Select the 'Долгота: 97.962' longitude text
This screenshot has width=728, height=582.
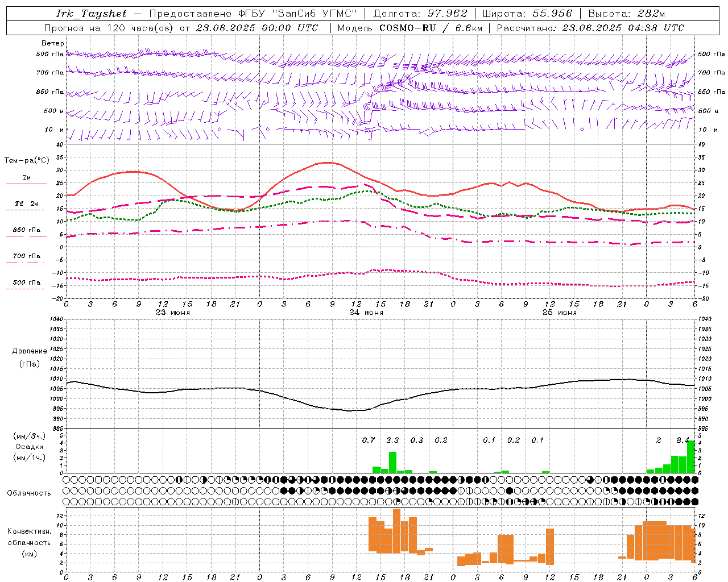point(420,14)
